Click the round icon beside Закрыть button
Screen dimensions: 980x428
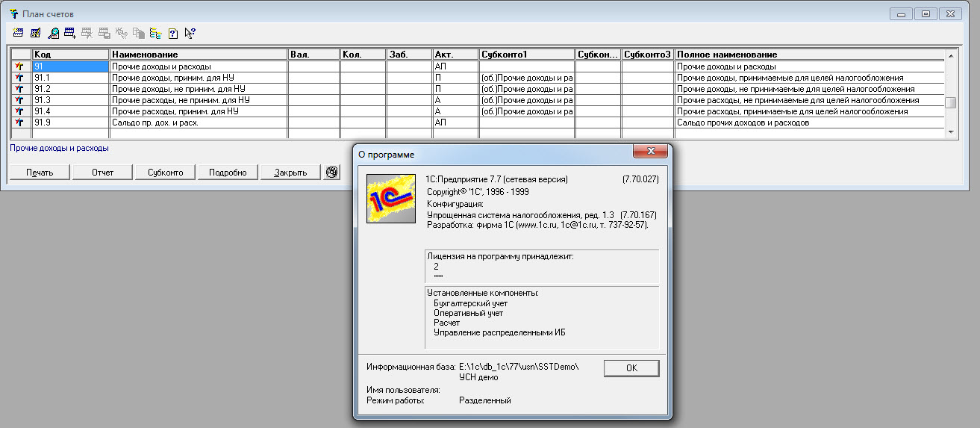[x=333, y=172]
